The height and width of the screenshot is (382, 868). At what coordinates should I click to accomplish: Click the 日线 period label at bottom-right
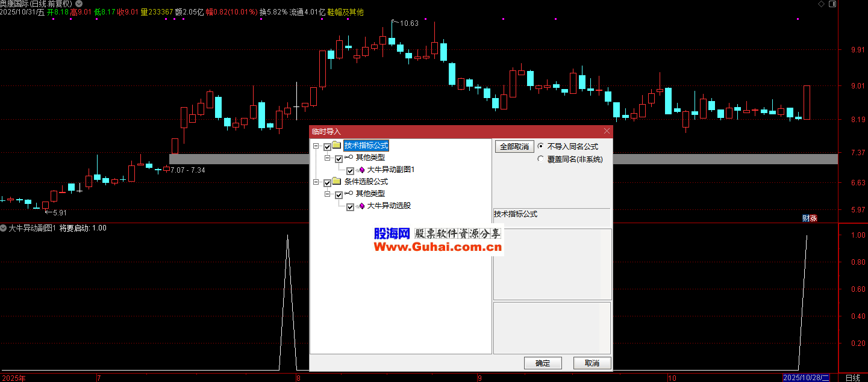(x=853, y=378)
